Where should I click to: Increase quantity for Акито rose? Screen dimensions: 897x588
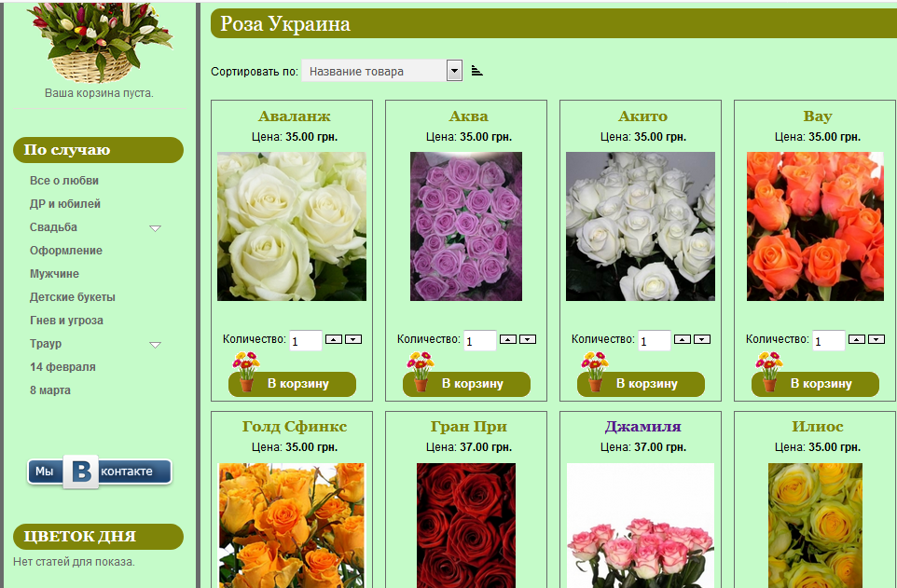tap(683, 339)
